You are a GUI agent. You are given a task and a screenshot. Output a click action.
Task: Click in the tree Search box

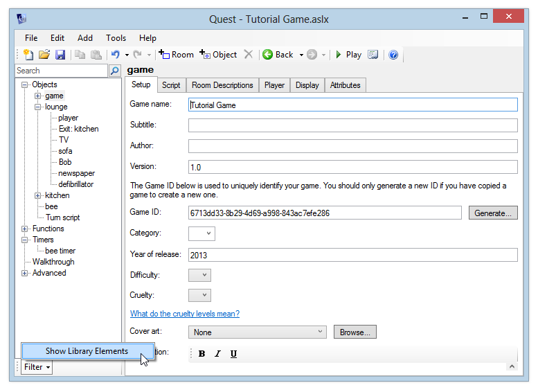tap(62, 71)
